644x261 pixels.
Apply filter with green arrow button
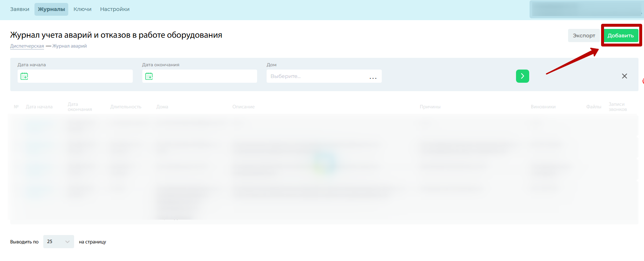point(523,76)
